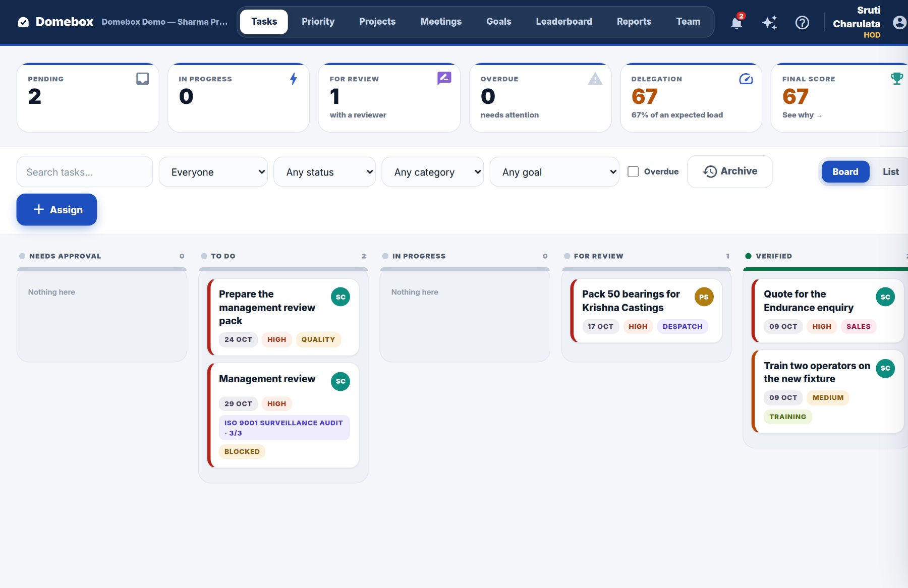
Task: Click the DESPATCH category tag
Action: point(683,326)
